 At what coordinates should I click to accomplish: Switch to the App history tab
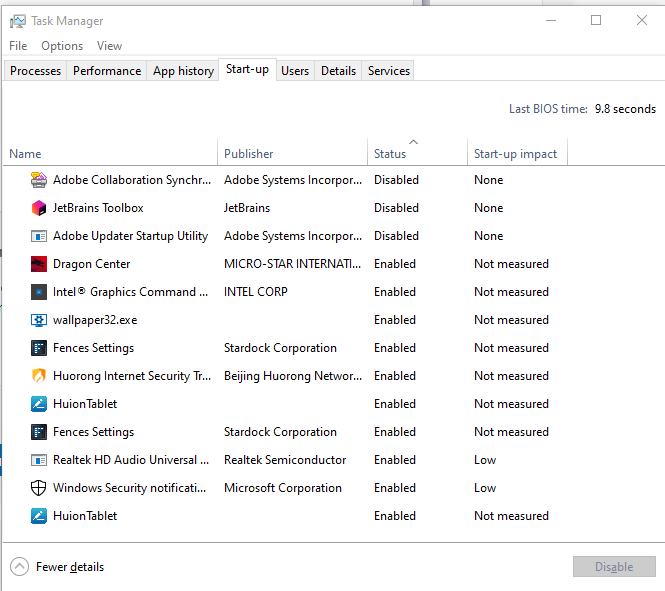pyautogui.click(x=183, y=70)
